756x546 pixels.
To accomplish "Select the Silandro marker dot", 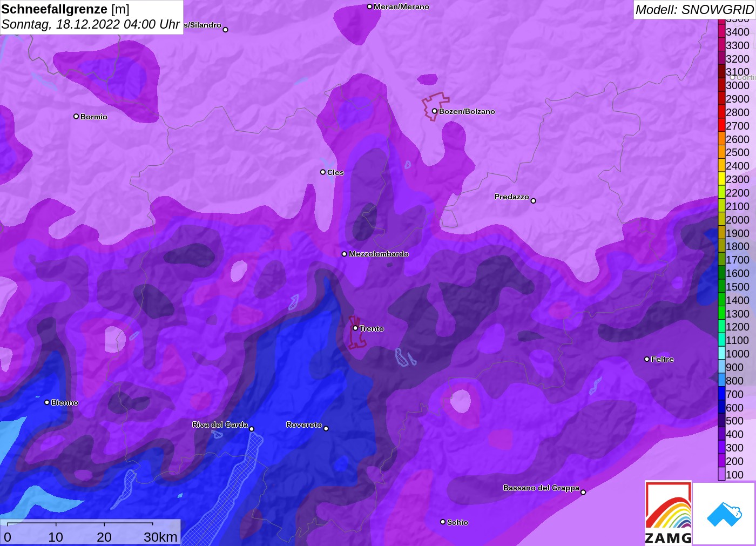I will coord(226,30).
